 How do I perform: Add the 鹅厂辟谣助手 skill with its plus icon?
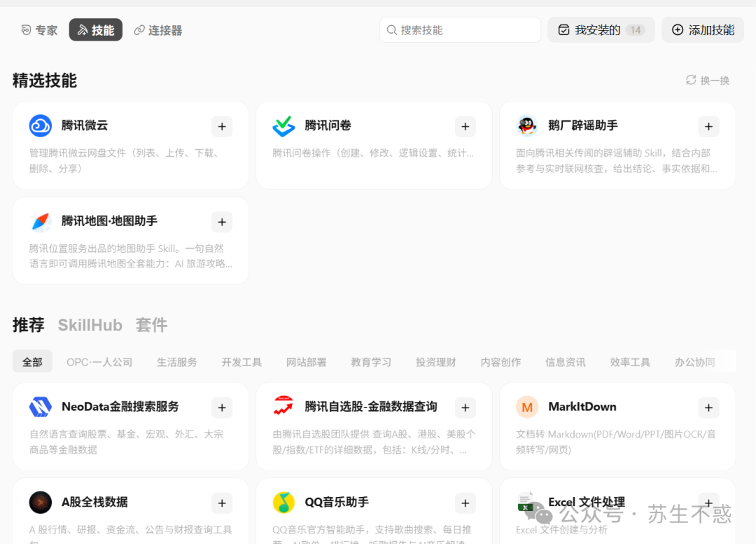point(708,126)
